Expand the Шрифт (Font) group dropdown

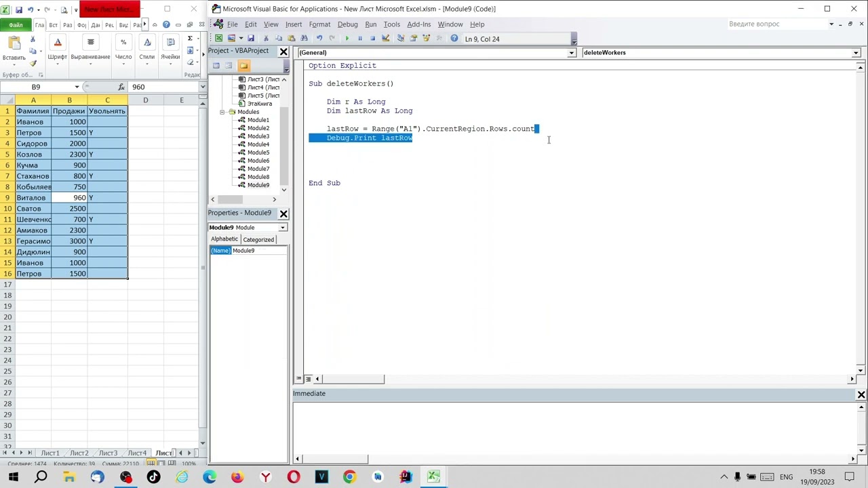coord(58,49)
